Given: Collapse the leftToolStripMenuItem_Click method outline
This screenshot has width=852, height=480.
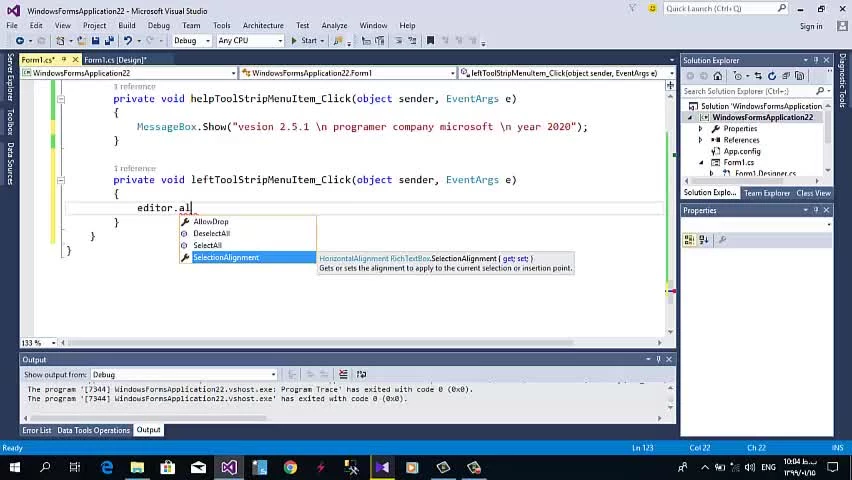Looking at the screenshot, I should pos(61,180).
